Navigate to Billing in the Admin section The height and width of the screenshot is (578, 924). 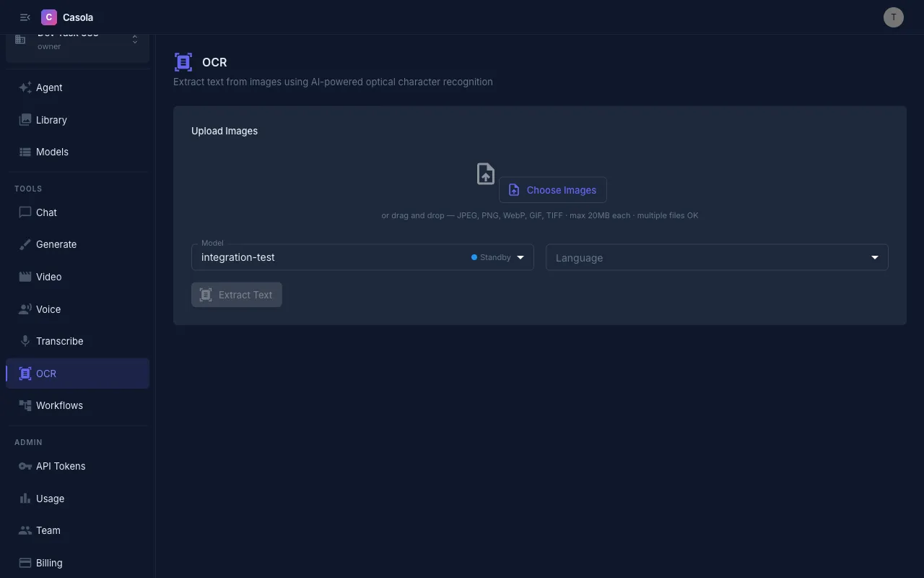[49, 563]
